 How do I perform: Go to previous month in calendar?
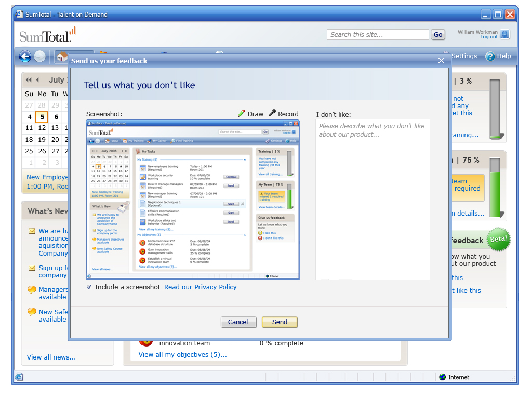click(x=37, y=80)
